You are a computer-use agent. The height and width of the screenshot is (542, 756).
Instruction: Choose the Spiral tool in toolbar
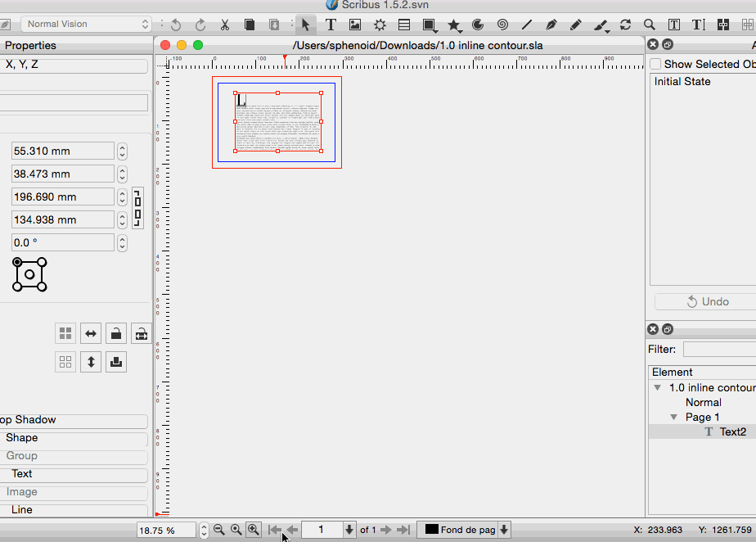click(x=502, y=25)
